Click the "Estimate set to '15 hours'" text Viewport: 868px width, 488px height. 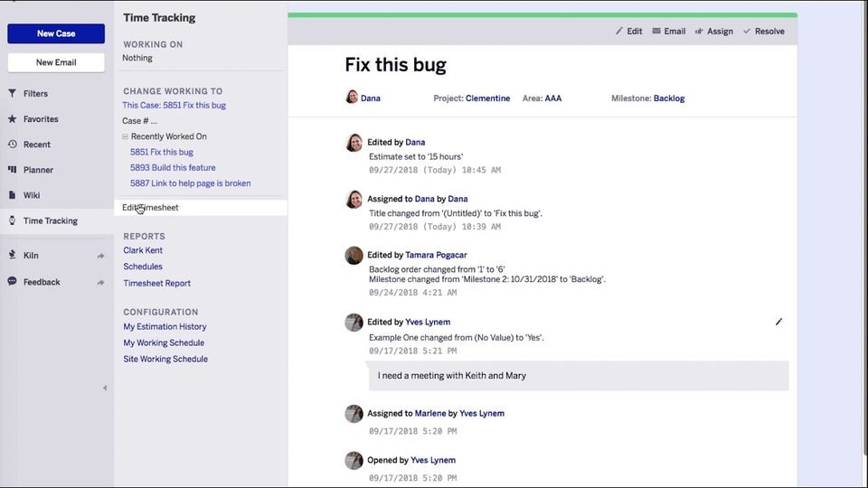416,156
